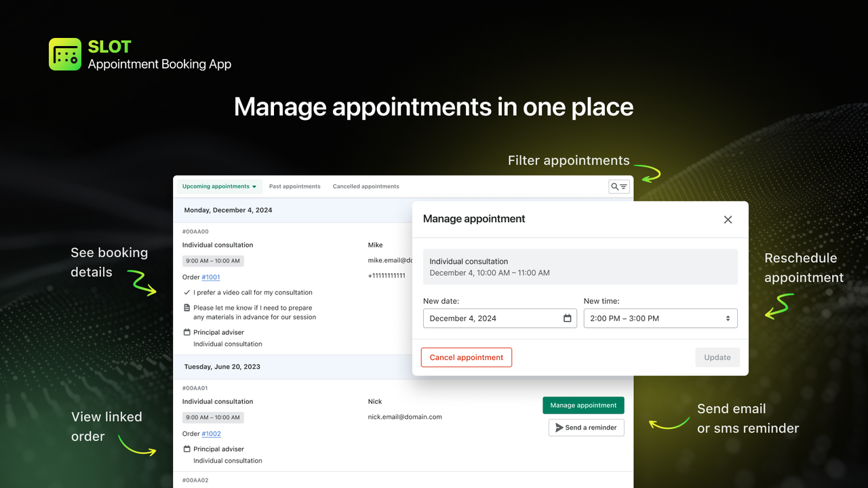Open the search and filter icon button
Screen dimensions: 868x488
click(619, 186)
